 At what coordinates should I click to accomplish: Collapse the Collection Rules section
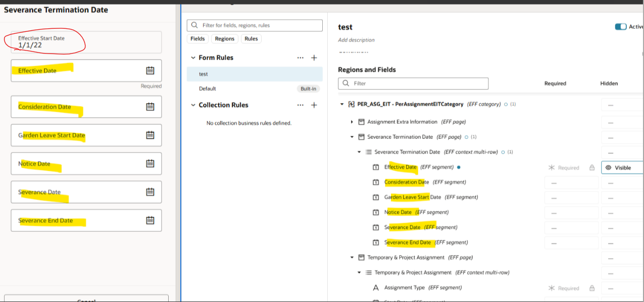tap(193, 105)
